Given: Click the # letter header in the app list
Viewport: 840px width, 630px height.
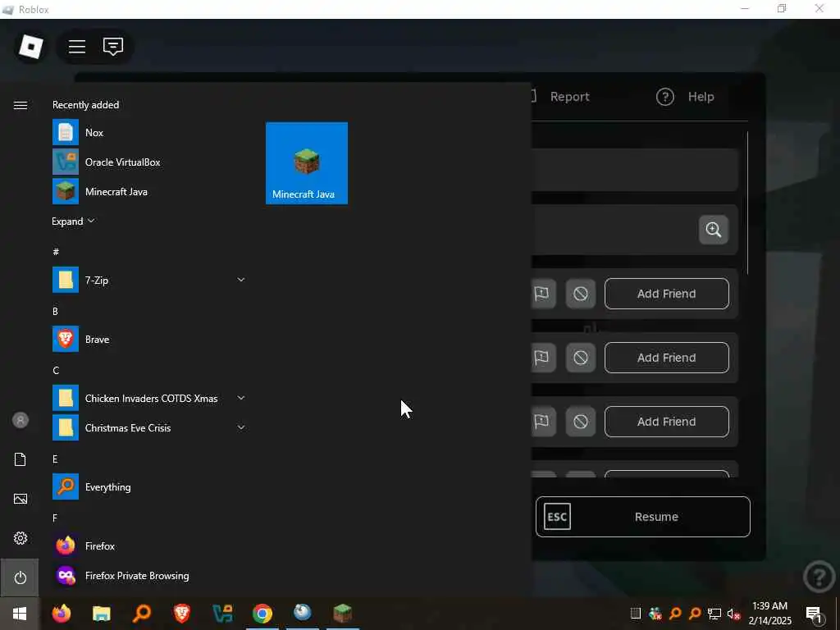Looking at the screenshot, I should 56,251.
